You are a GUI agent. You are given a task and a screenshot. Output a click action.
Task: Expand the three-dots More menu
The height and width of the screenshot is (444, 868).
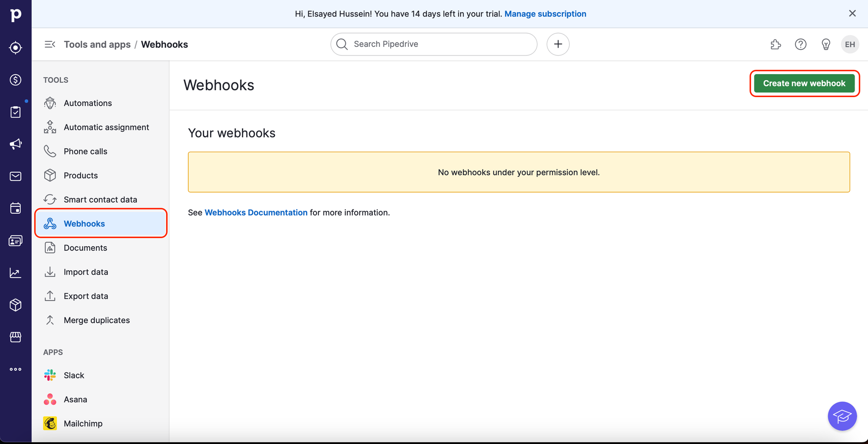point(16,369)
